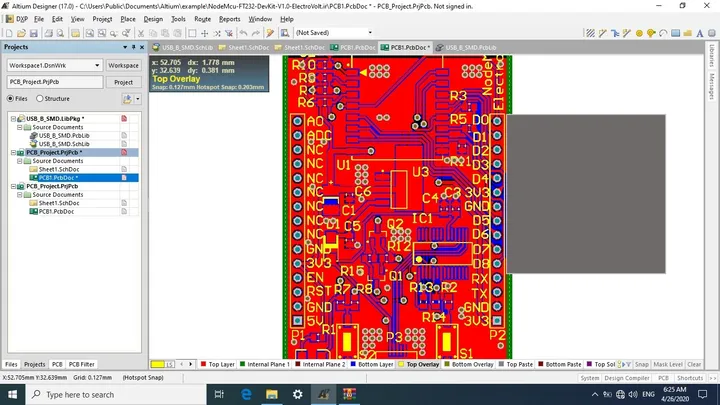Collapse the USB_B_SMD.LibPkg tree node
720x405 pixels.
(x=13, y=118)
